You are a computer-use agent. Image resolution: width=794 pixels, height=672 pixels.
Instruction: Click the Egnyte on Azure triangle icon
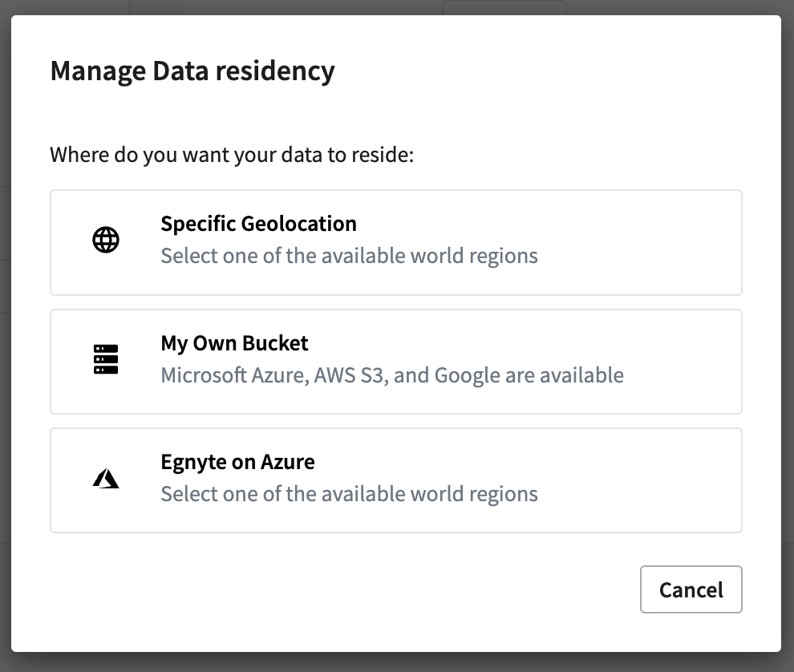point(106,477)
